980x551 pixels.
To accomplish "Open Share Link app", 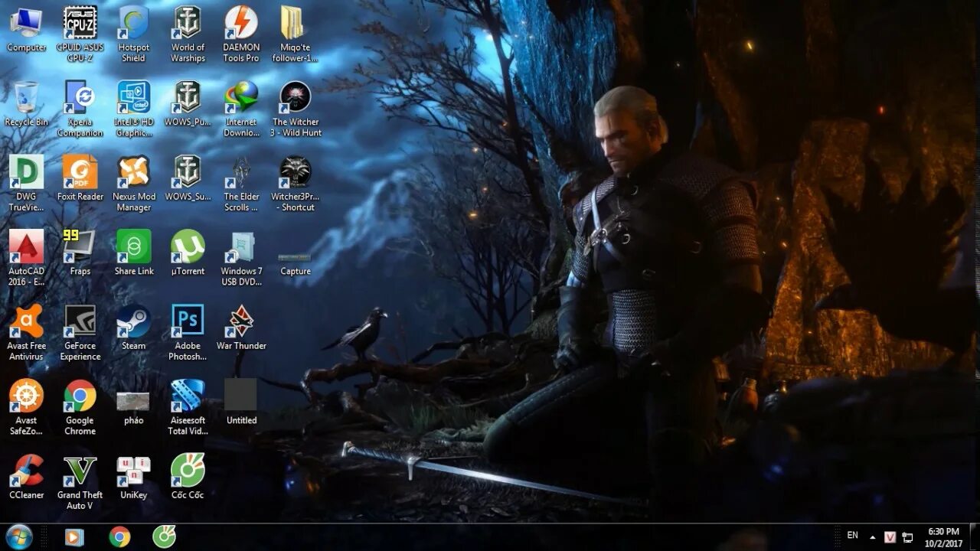I will tap(133, 253).
